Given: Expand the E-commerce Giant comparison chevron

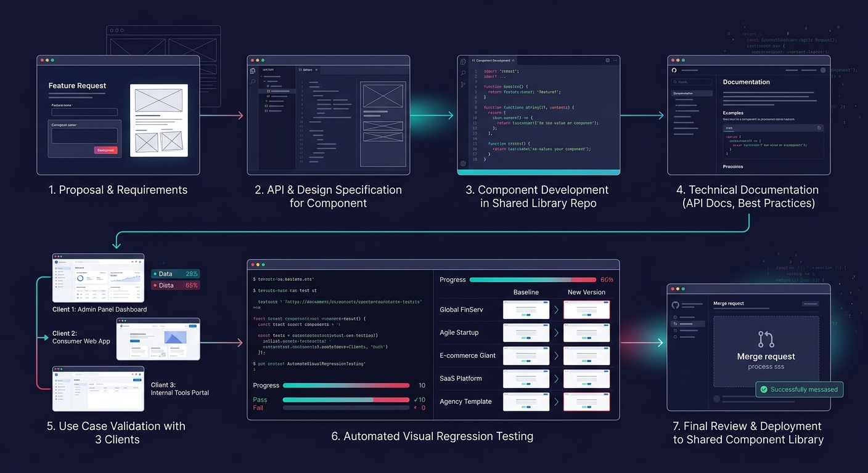Looking at the screenshot, I should [x=556, y=355].
